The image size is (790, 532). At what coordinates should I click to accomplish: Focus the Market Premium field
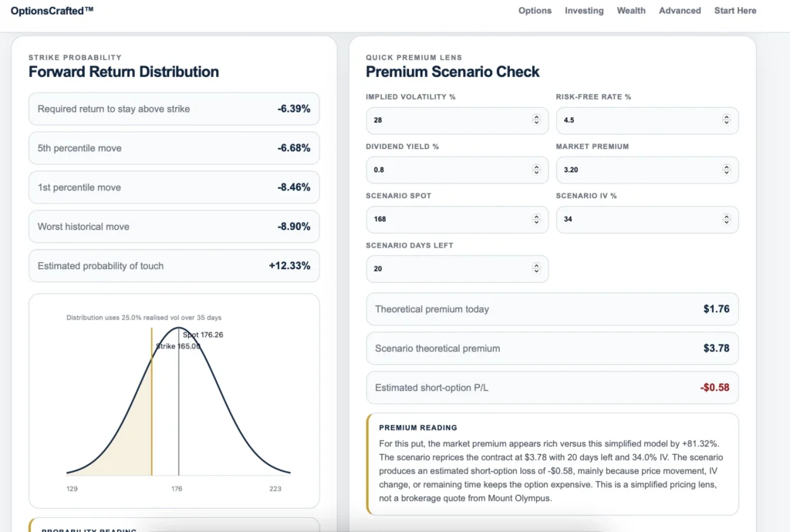click(647, 170)
